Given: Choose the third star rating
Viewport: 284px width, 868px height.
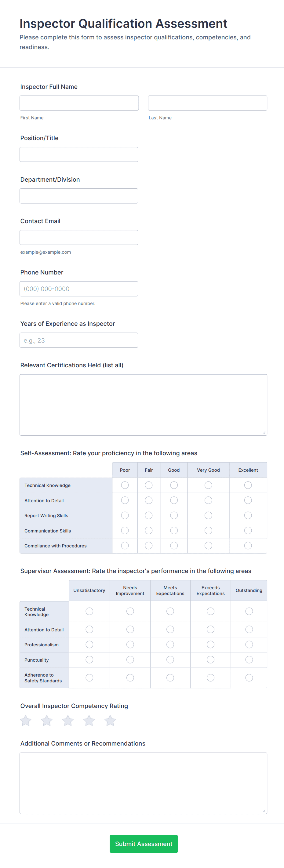Looking at the screenshot, I should (x=68, y=721).
